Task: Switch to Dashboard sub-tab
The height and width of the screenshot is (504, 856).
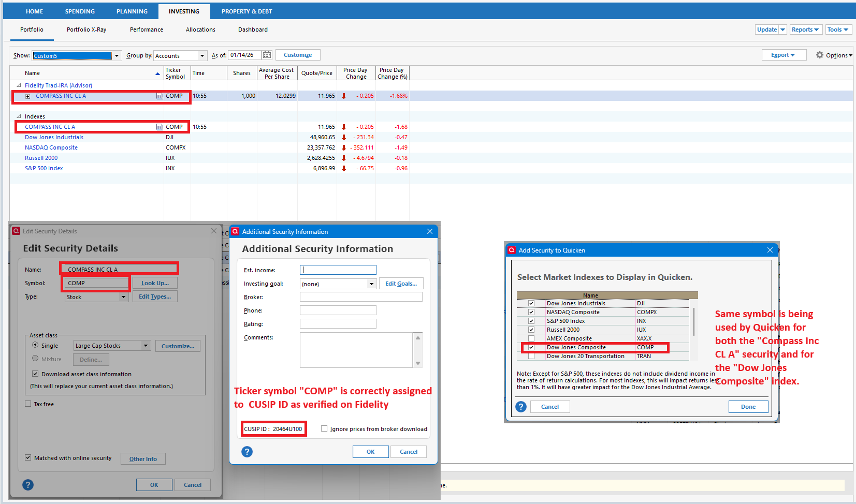Action: [253, 29]
